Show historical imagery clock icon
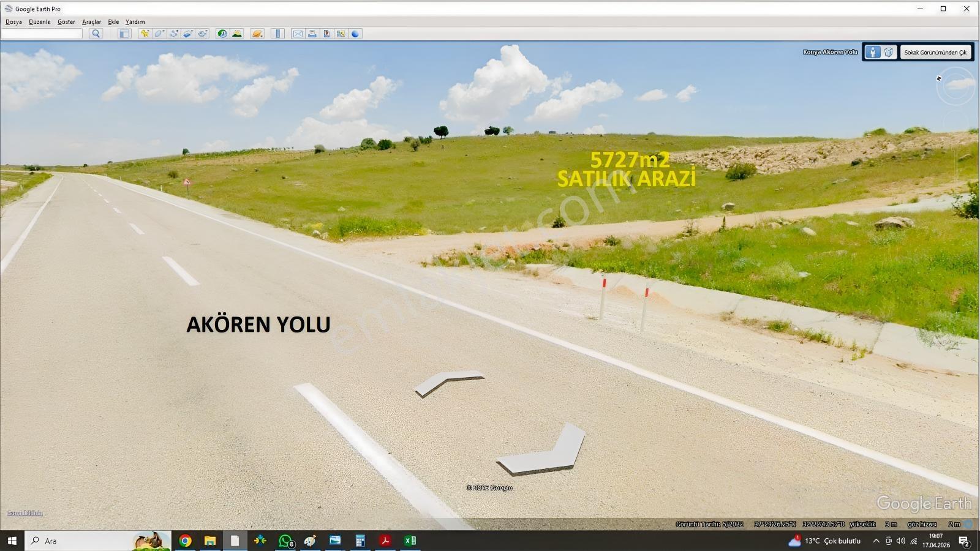The image size is (980, 551). click(222, 34)
